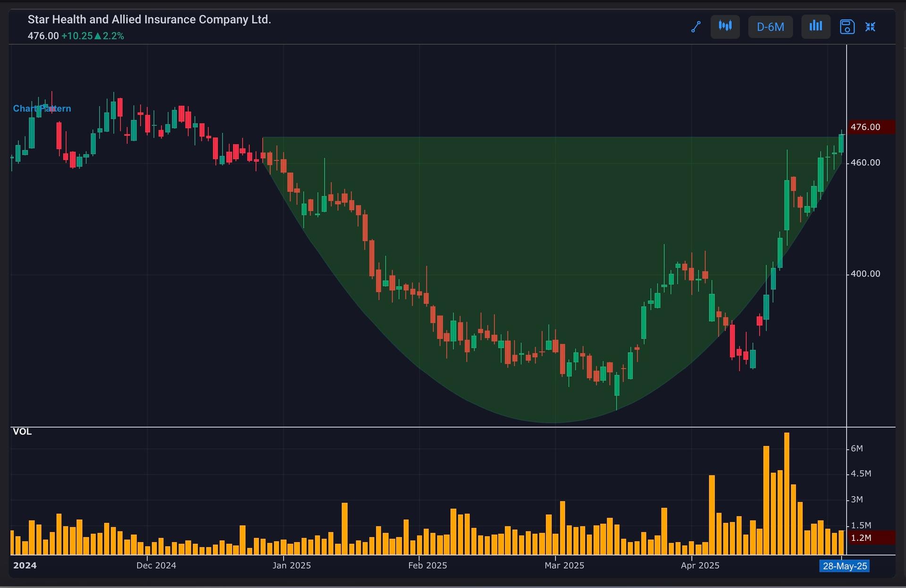This screenshot has height=588, width=906.
Task: Click the 476.00 price in the header
Action: 43,36
